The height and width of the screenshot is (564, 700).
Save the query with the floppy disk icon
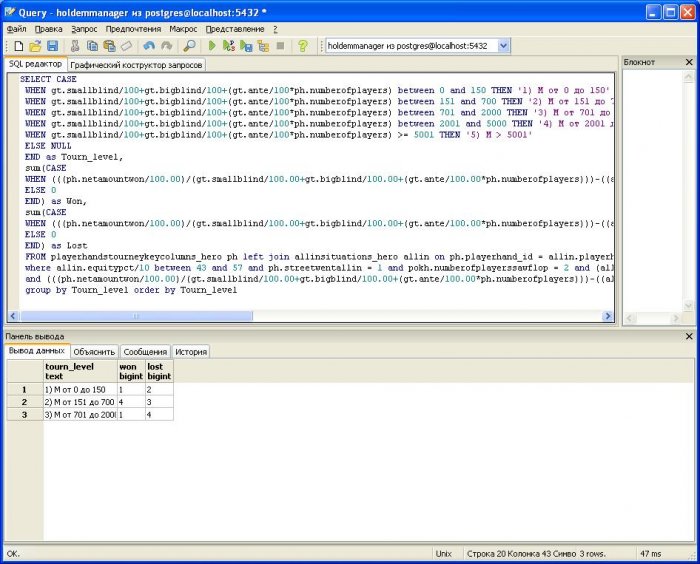(x=52, y=46)
